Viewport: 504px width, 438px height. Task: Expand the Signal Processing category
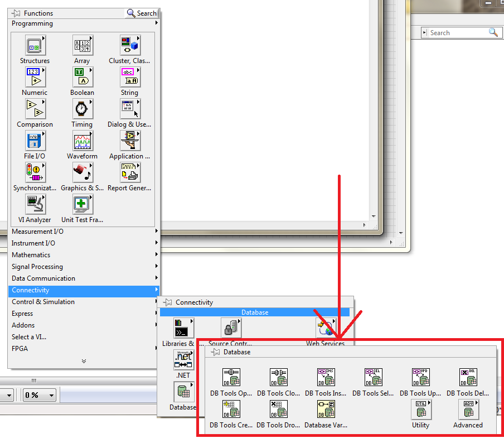(84, 267)
